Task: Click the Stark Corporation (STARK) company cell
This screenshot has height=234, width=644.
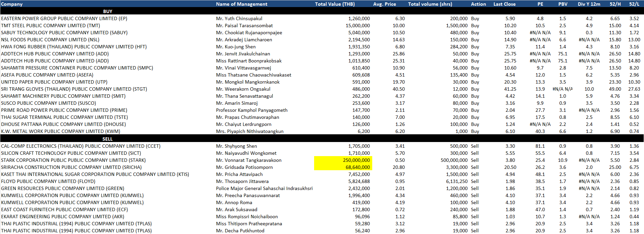Action: 73,160
